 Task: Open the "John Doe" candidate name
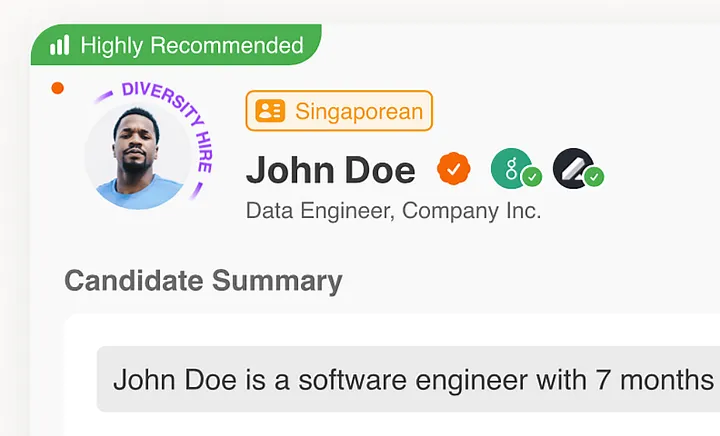pos(330,171)
